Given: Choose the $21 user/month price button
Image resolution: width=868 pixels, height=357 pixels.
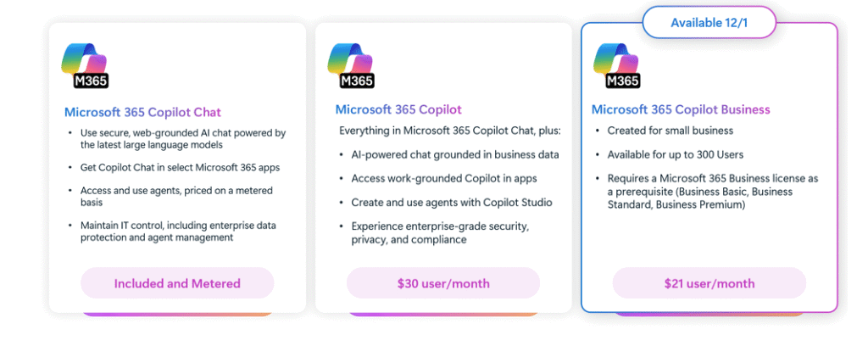Looking at the screenshot, I should (709, 283).
